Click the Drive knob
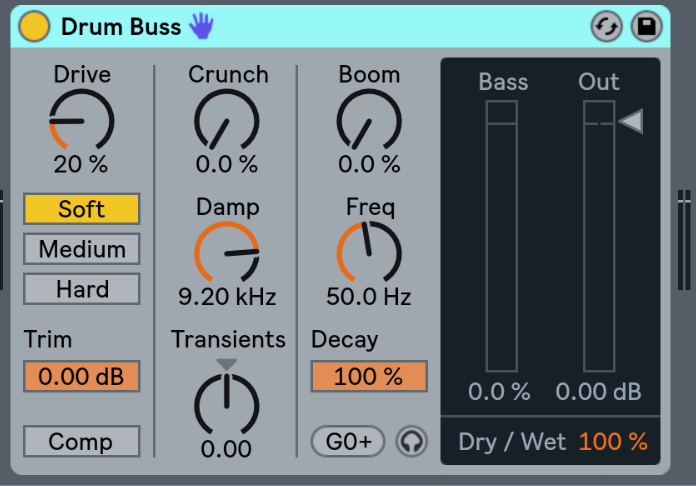The height and width of the screenshot is (486, 696). tap(82, 121)
